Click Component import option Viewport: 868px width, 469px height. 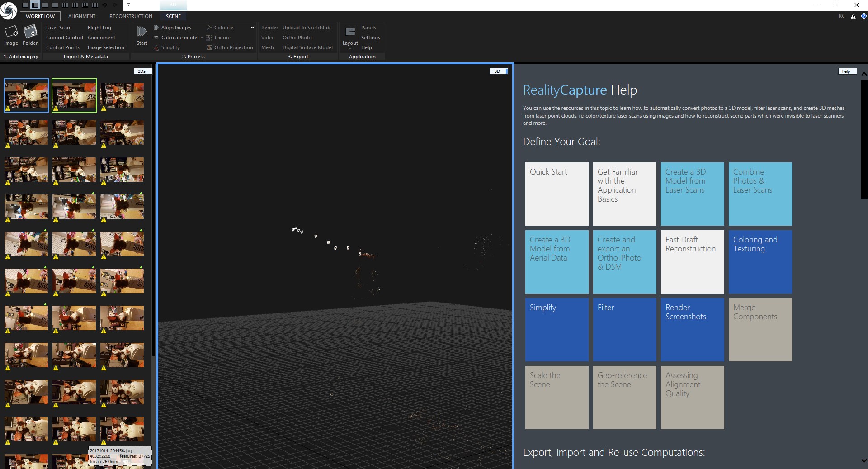click(x=101, y=38)
